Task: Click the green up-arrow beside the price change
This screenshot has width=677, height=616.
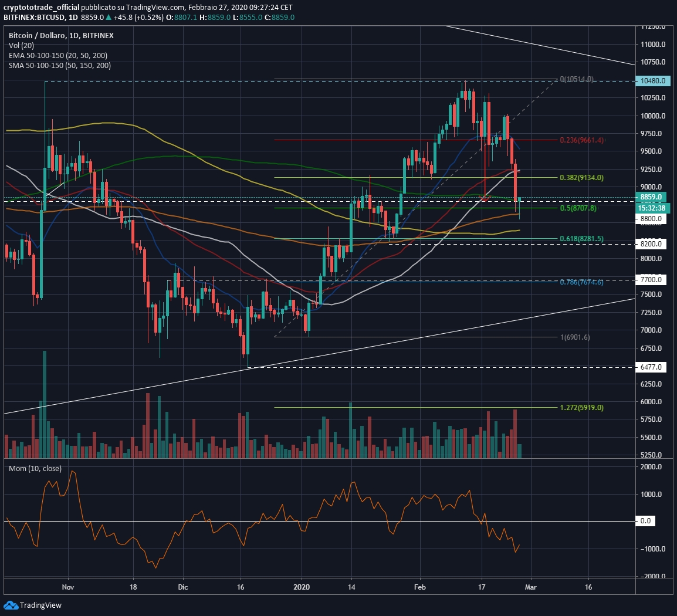Action: pos(109,18)
